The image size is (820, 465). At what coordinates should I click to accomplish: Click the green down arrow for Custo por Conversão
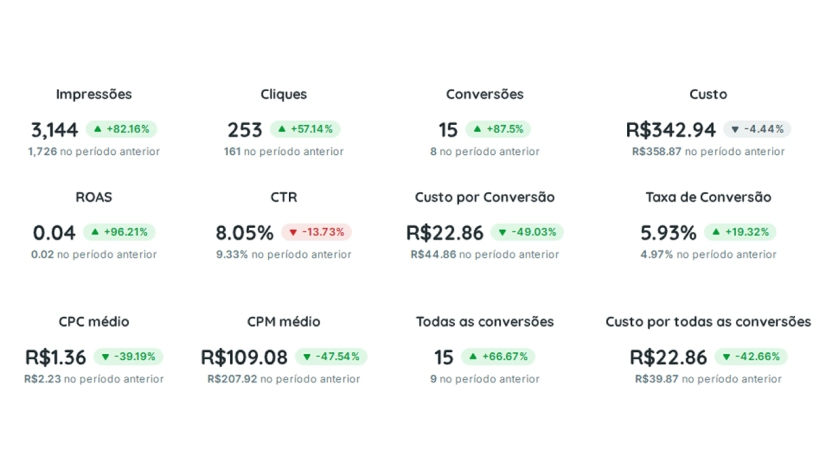pyautogui.click(x=502, y=232)
